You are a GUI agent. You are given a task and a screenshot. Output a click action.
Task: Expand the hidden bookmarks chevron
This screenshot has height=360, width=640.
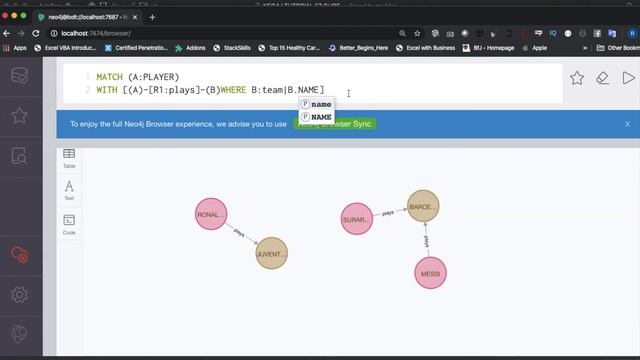585,48
